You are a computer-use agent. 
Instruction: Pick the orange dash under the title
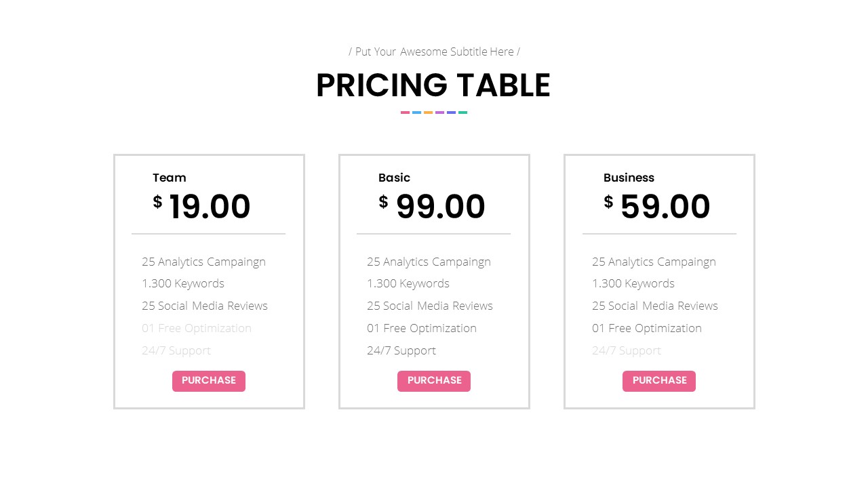coord(428,113)
